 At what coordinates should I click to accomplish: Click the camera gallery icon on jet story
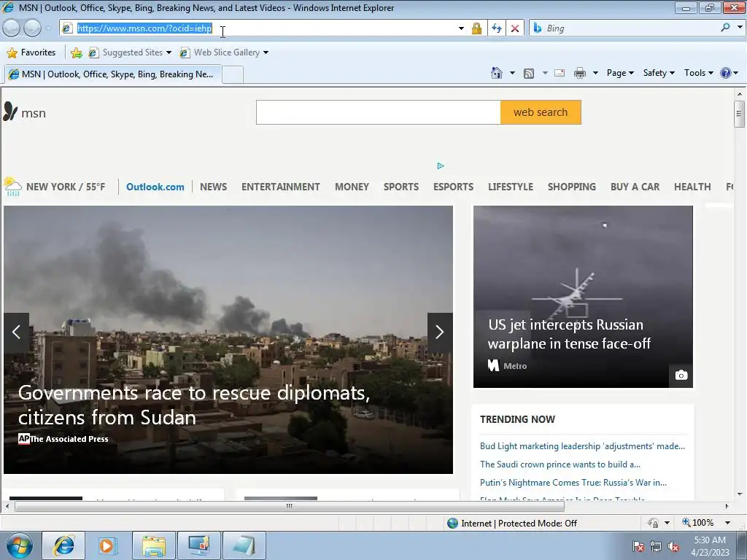tap(681, 376)
